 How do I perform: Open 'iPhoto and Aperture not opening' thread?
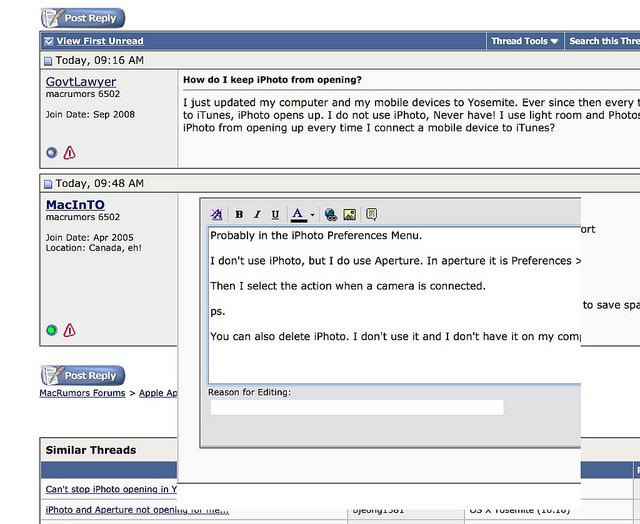coord(137,510)
